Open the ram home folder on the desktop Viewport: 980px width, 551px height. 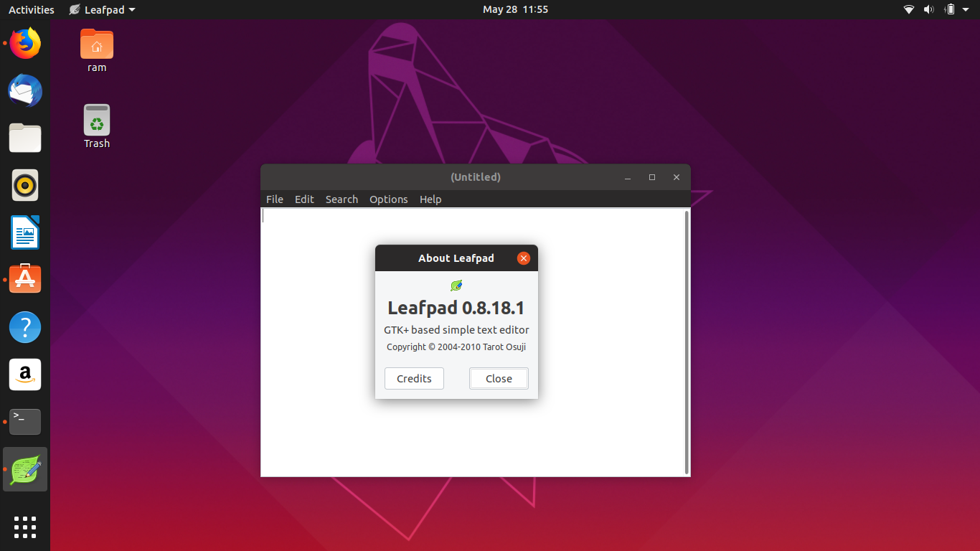pyautogui.click(x=97, y=51)
